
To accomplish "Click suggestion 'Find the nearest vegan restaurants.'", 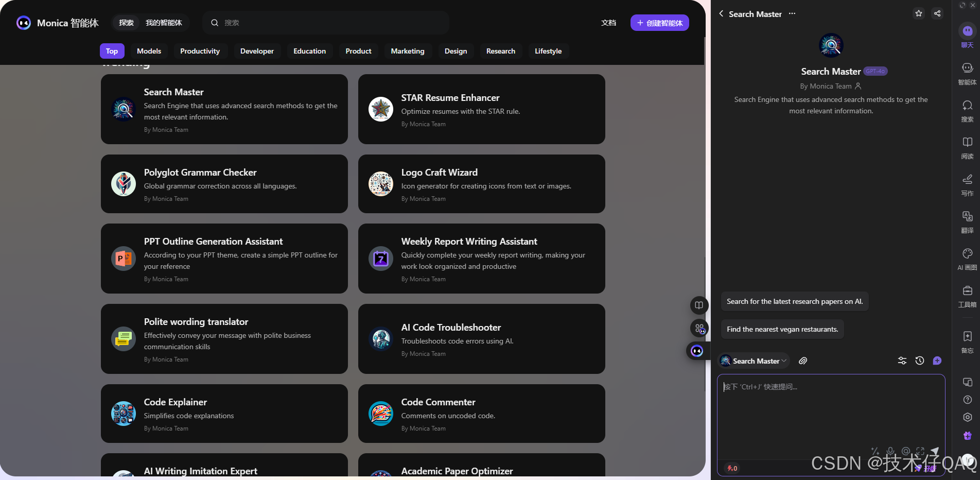I will click(x=782, y=329).
